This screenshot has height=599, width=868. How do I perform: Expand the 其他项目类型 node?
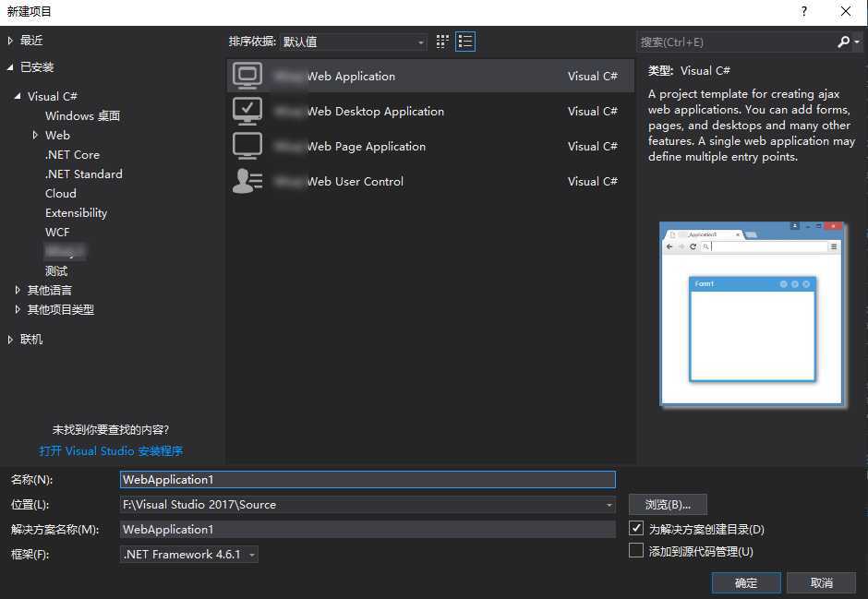point(18,309)
